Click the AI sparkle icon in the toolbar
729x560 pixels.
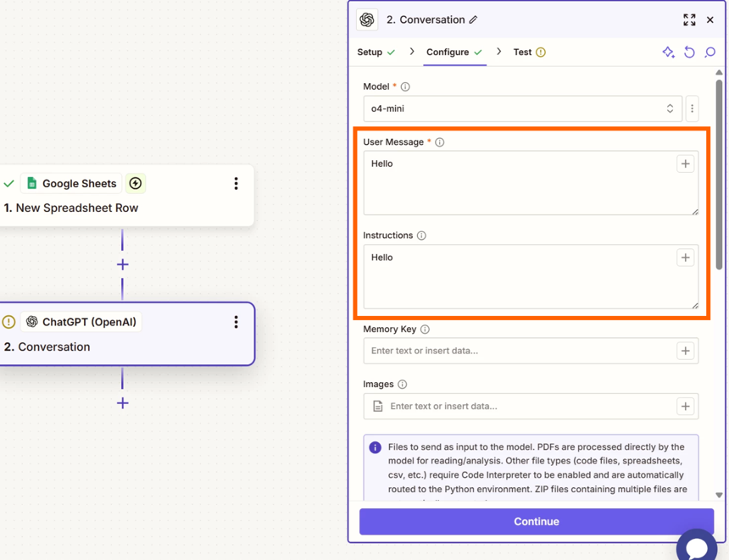click(668, 53)
